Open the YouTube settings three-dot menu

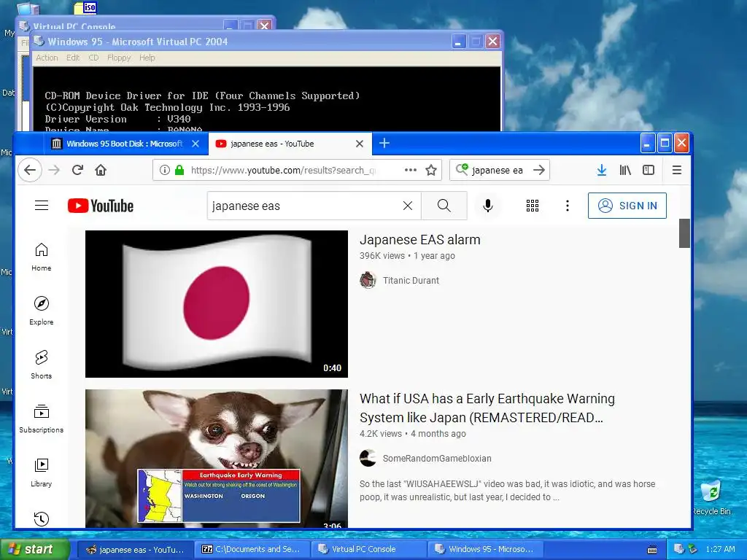(x=567, y=206)
